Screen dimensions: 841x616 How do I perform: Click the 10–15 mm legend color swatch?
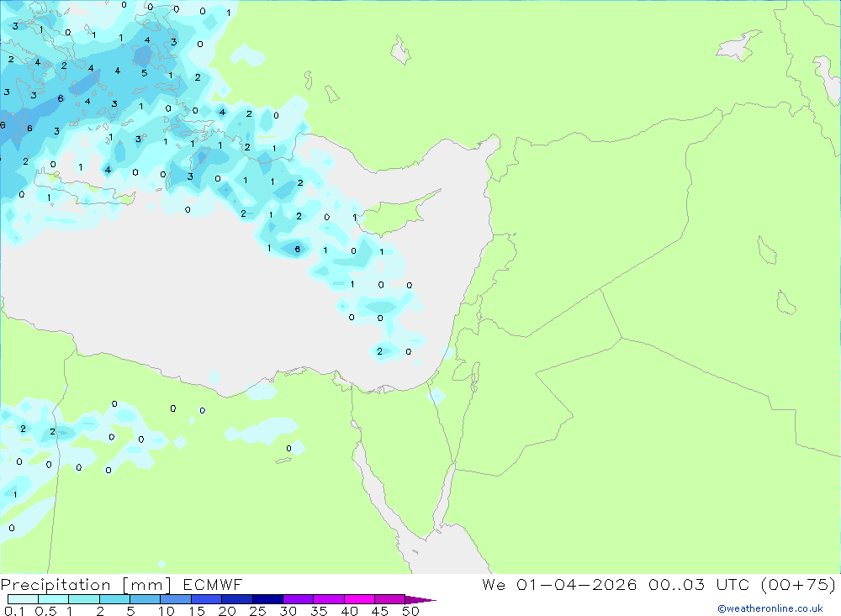(176, 599)
